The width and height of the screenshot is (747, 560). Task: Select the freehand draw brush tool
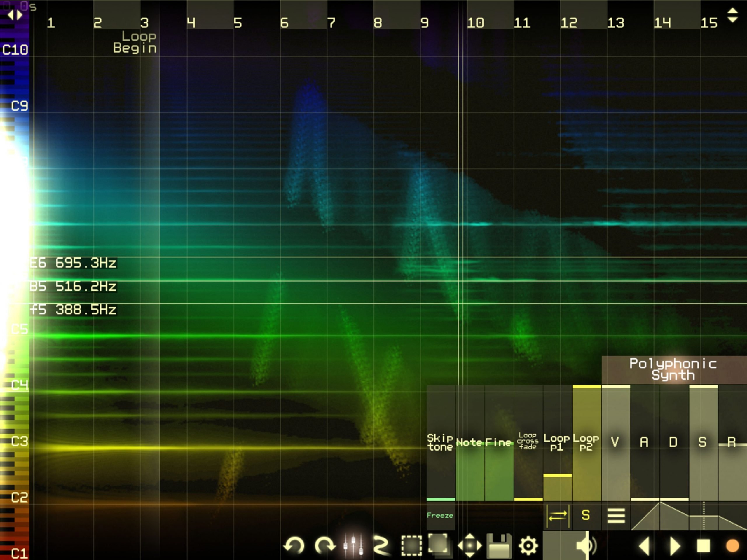[382, 545]
